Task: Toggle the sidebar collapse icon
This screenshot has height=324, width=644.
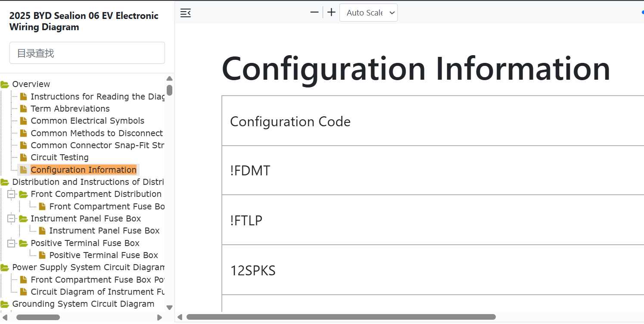Action: pyautogui.click(x=186, y=13)
